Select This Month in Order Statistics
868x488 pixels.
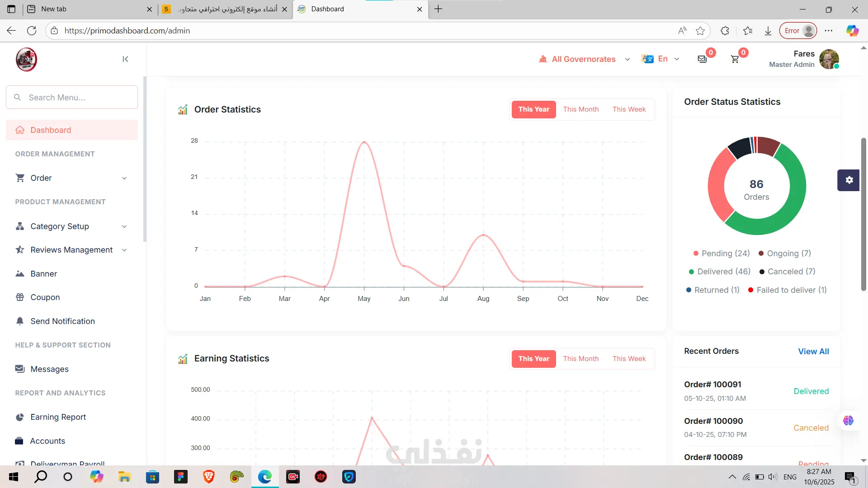coord(580,109)
